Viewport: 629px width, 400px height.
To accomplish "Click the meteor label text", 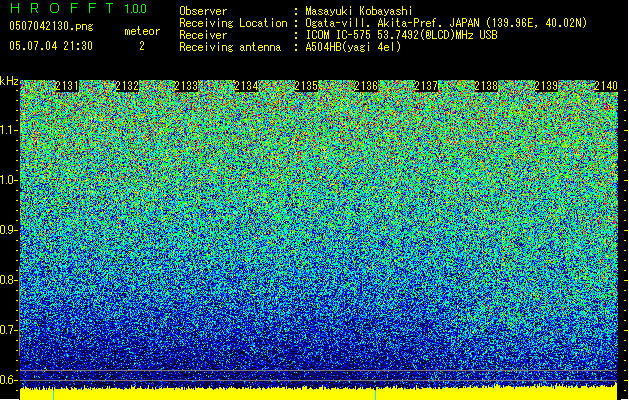I will point(142,31).
